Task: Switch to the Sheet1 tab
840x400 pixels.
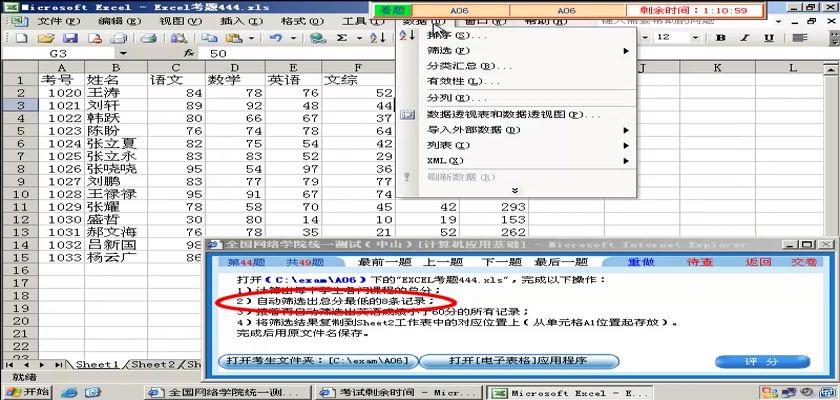Action: [97, 365]
